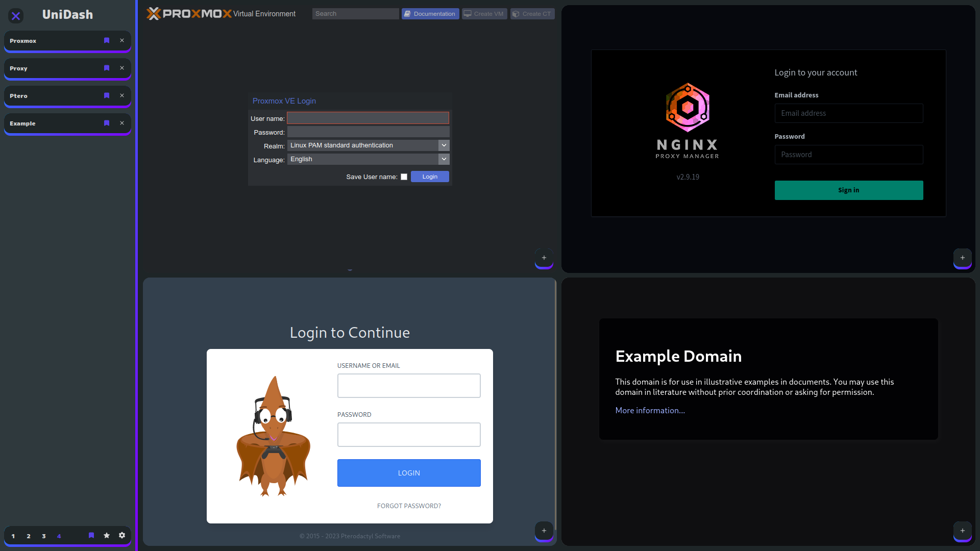Click the green Sign in button
Screen dimensions: 980x551
[x=849, y=190]
